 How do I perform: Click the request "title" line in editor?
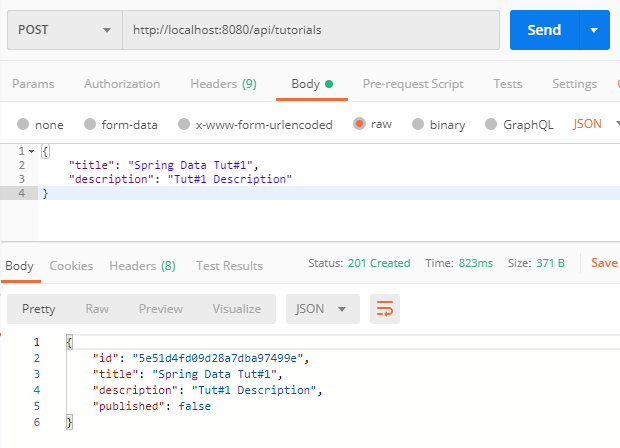[163, 165]
